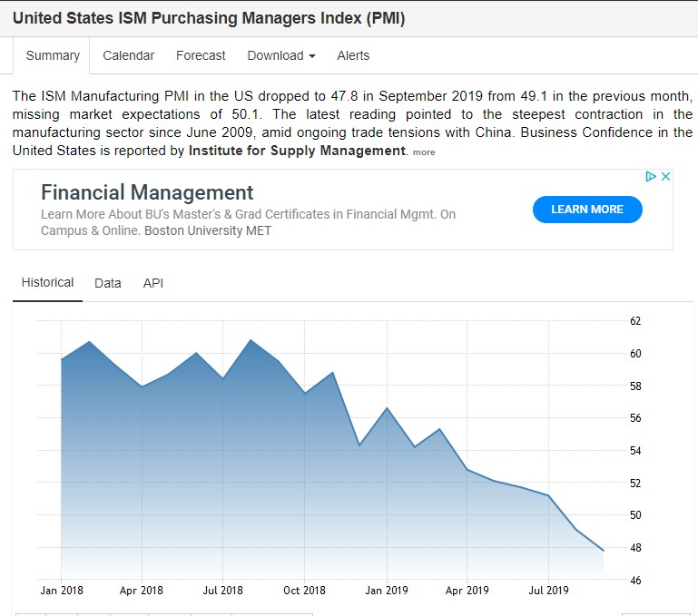Click the Boston University MET ad text
The width and height of the screenshot is (698, 616).
coord(208,230)
